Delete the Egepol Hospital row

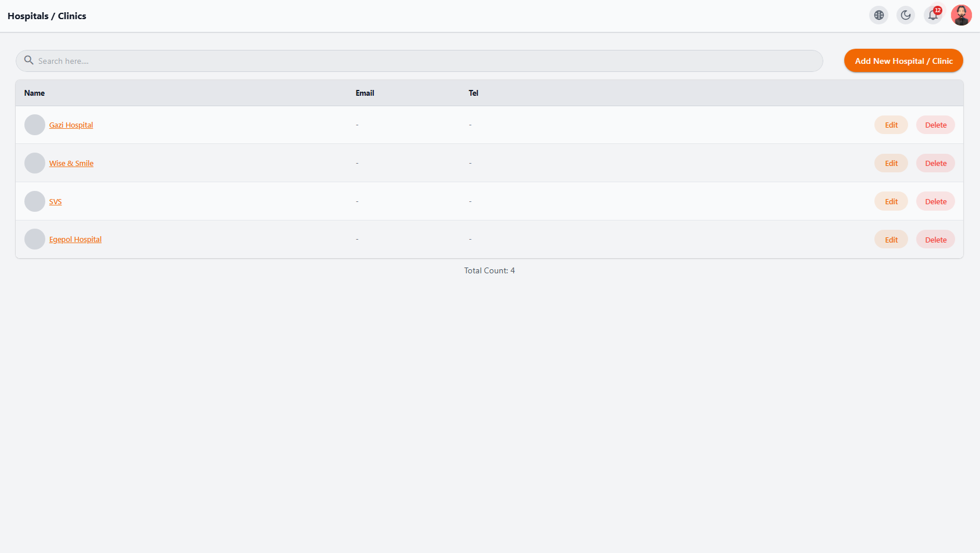[x=936, y=240]
